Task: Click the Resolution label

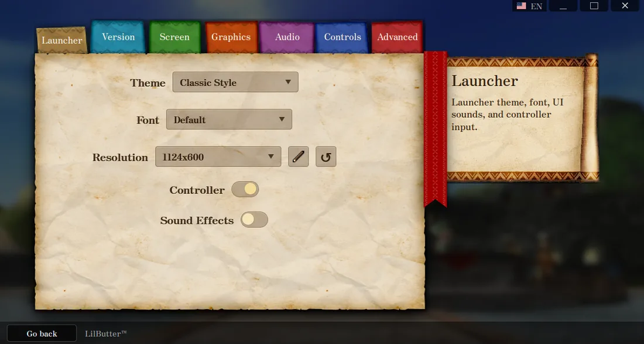Action: point(120,158)
